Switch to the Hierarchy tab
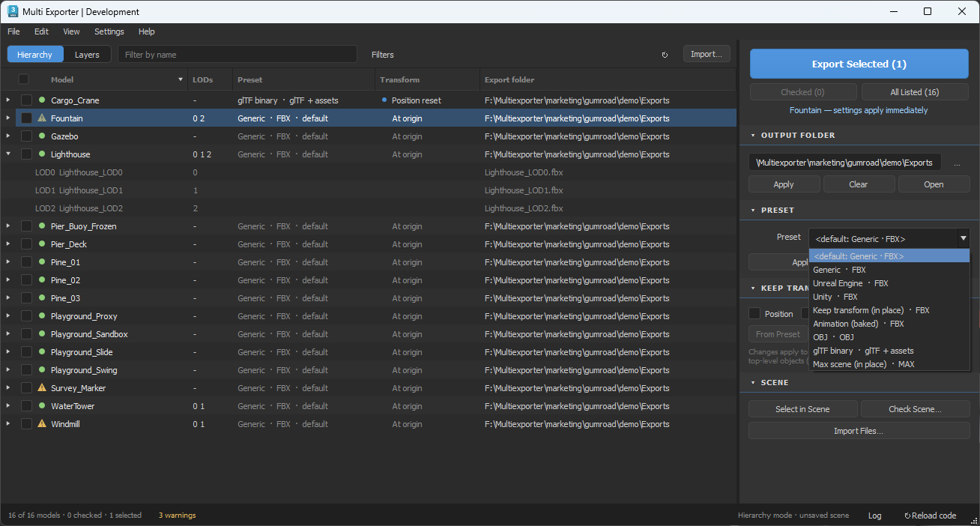 coord(35,55)
